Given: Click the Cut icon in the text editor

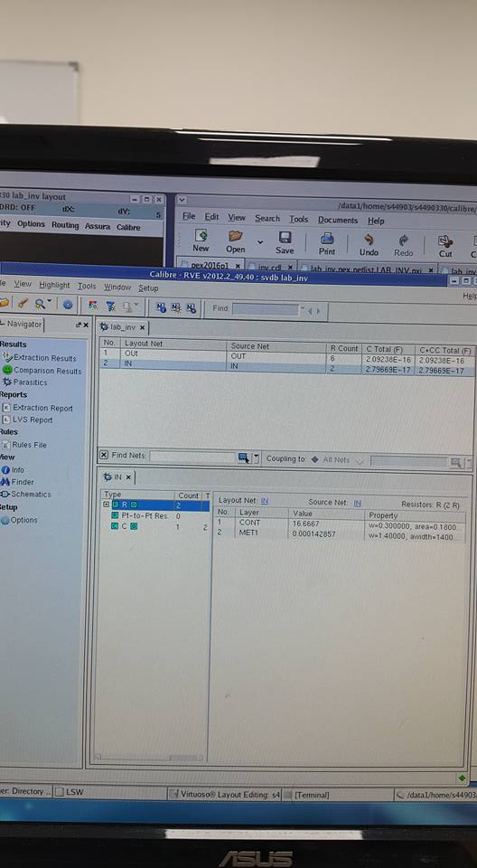Looking at the screenshot, I should [x=444, y=241].
